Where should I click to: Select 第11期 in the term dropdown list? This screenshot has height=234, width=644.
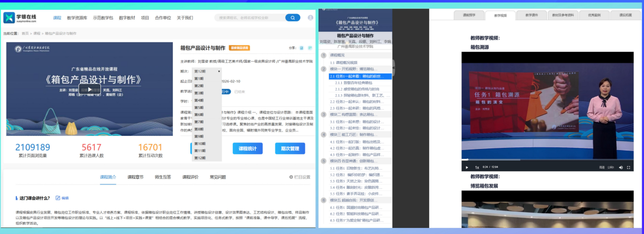pos(207,151)
